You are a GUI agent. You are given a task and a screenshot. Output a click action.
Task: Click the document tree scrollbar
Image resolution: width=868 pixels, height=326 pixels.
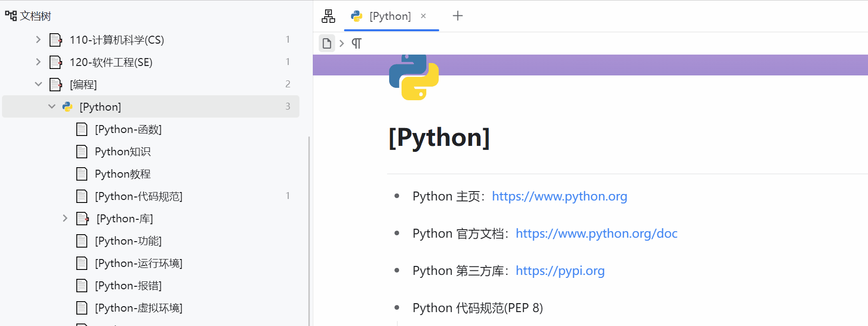[309, 231]
